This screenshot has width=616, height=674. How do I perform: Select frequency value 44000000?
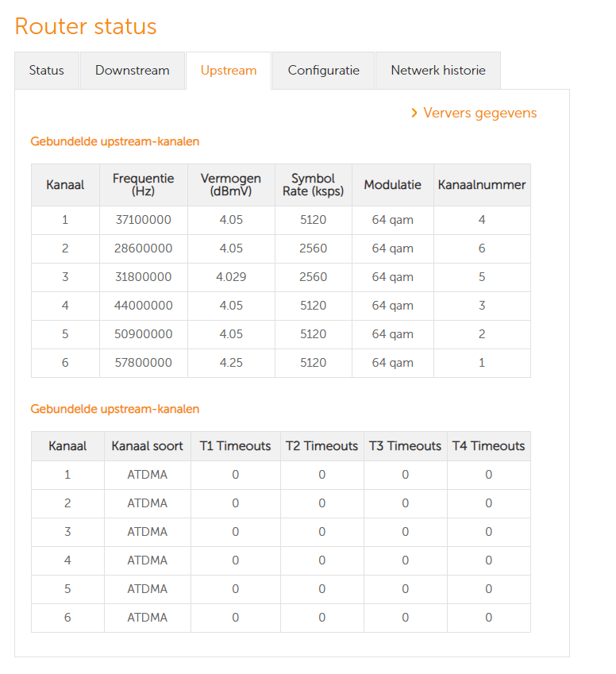143,306
